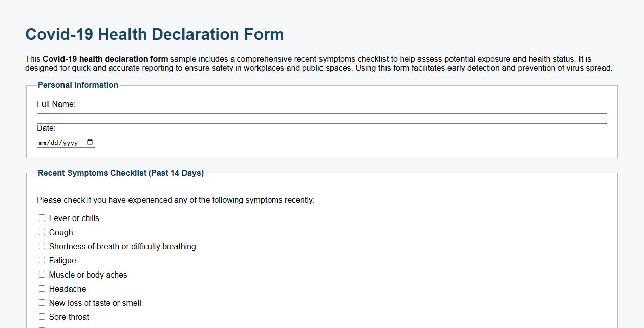The height and width of the screenshot is (328, 644).
Task: Check the Headache checkbox
Action: pyautogui.click(x=42, y=288)
